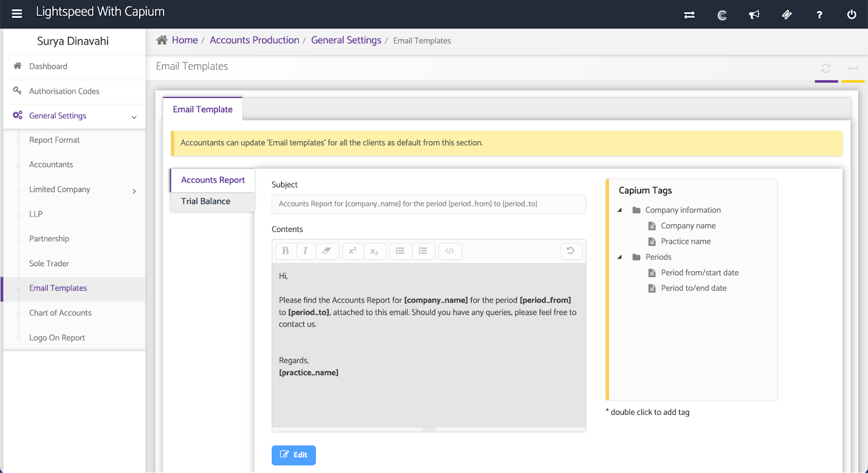Go to Accounts Production breadcrumb link
Viewport: 868px width, 473px height.
254,40
